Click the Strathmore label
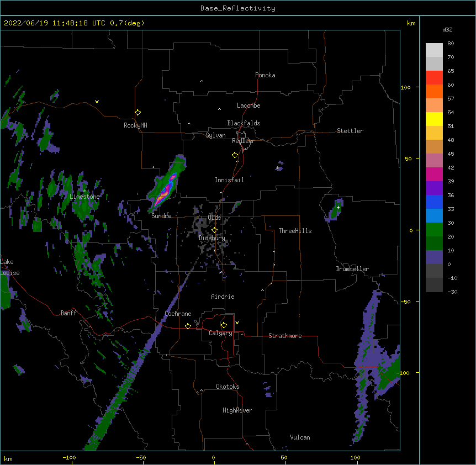The image size is (476, 465). tap(285, 336)
